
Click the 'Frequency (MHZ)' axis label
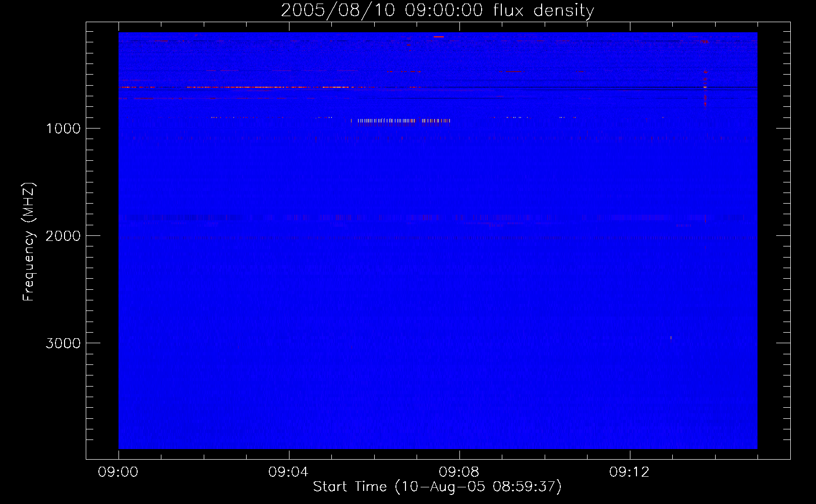click(x=28, y=242)
